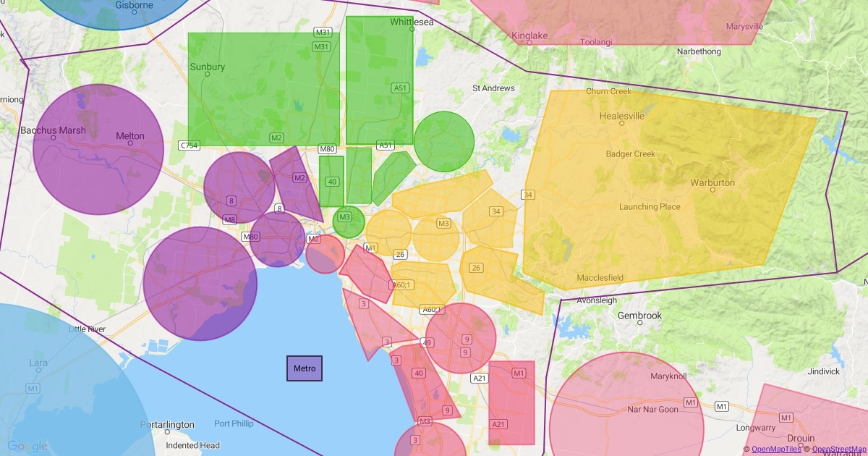Open the OpenMapTiles attribution link
The height and width of the screenshot is (456, 868).
(x=776, y=449)
